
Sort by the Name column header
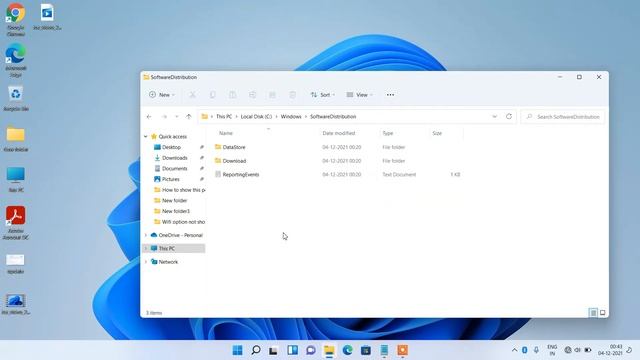226,133
